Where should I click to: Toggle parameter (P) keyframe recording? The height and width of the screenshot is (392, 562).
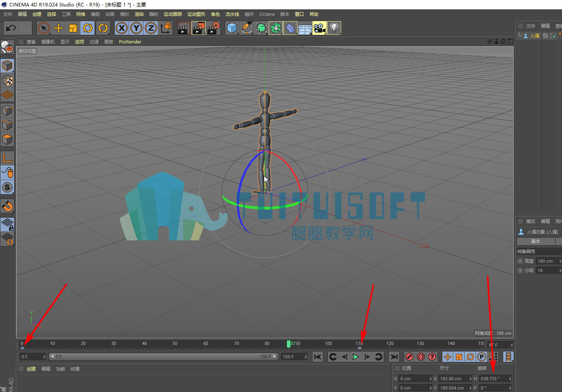[482, 357]
